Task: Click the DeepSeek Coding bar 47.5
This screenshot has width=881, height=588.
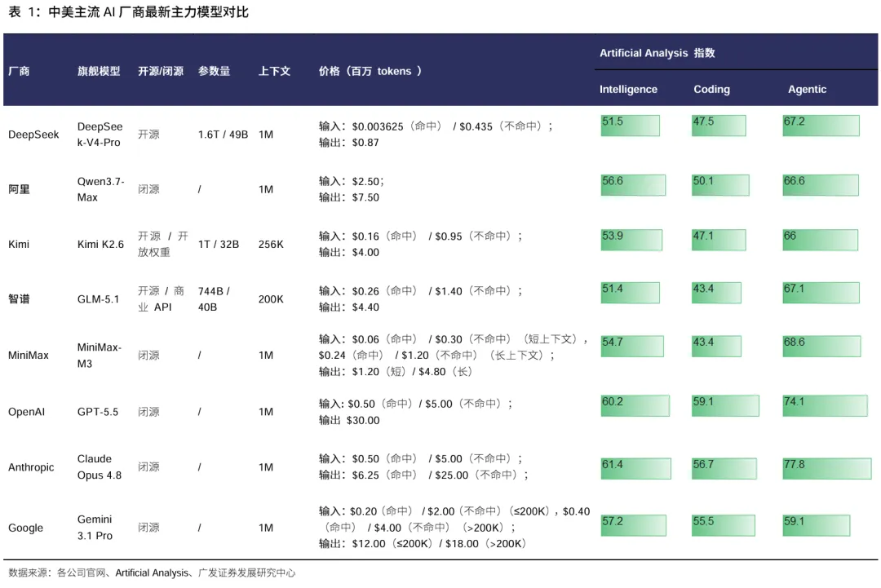Action: tap(719, 126)
